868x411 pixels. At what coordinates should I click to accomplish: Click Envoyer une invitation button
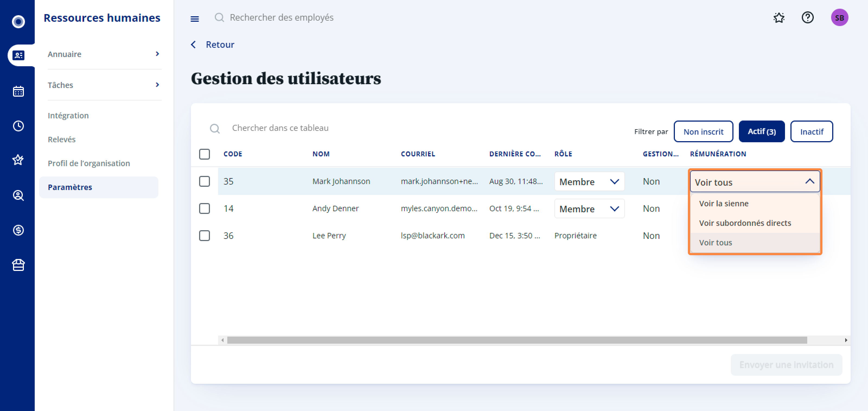[786, 365]
